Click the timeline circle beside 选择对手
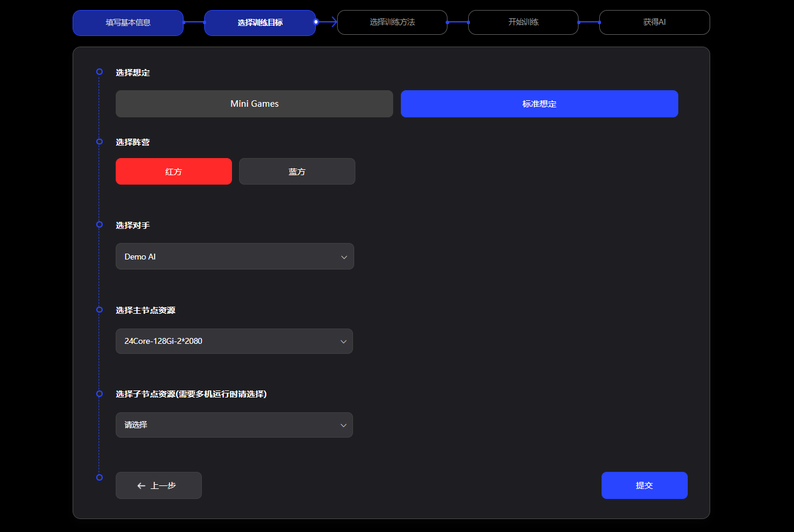 [99, 225]
